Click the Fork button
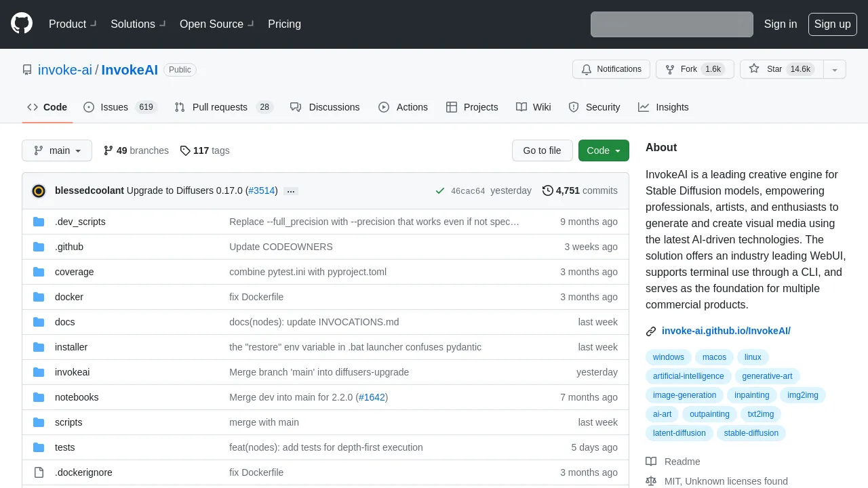This screenshot has width=868, height=488. coord(695,69)
